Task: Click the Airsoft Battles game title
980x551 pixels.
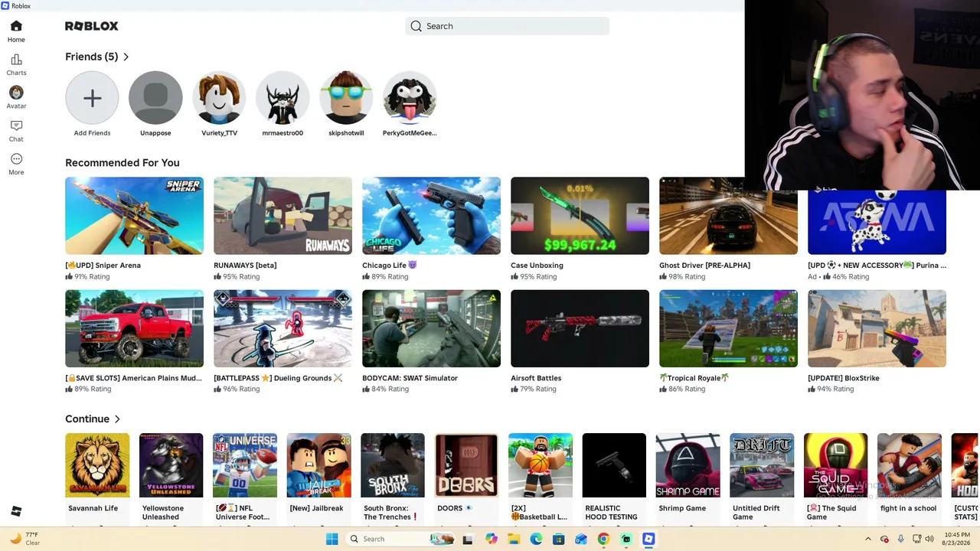Action: (536, 378)
